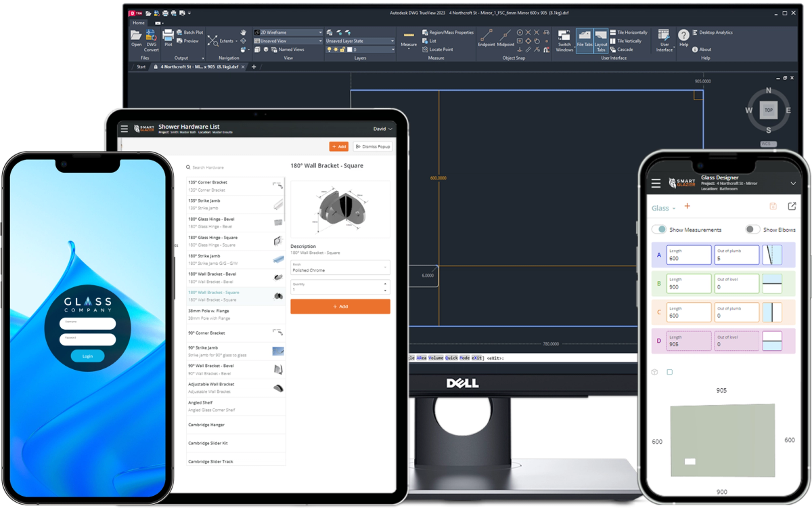Open the 2D Wireframe visual style dropdown
The width and height of the screenshot is (812, 508).
click(x=319, y=33)
